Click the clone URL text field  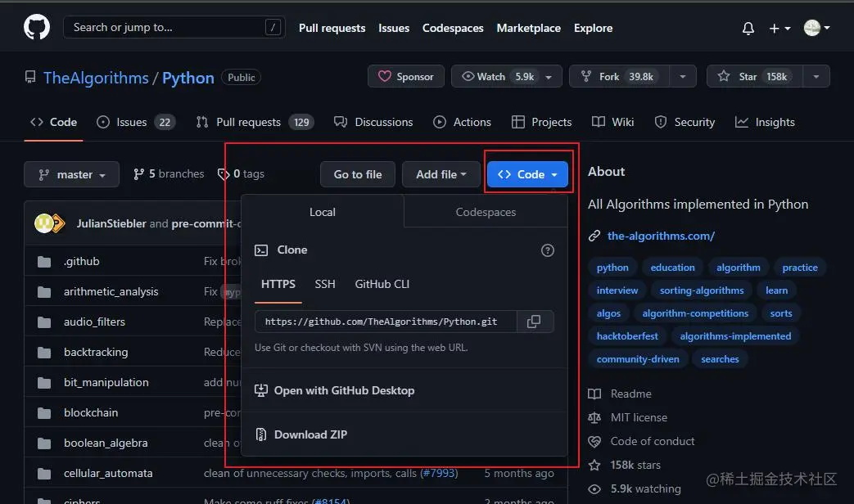click(x=386, y=322)
